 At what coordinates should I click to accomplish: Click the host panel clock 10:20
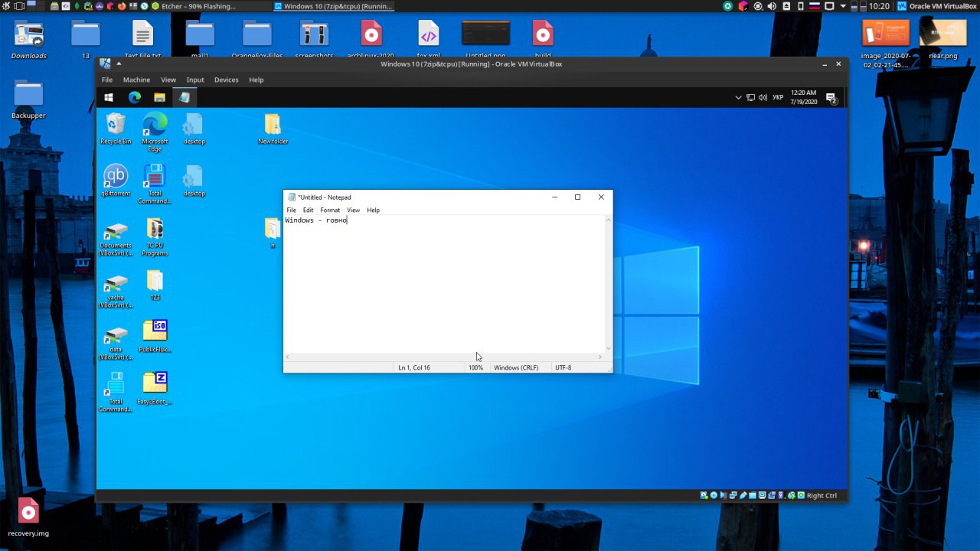(880, 6)
